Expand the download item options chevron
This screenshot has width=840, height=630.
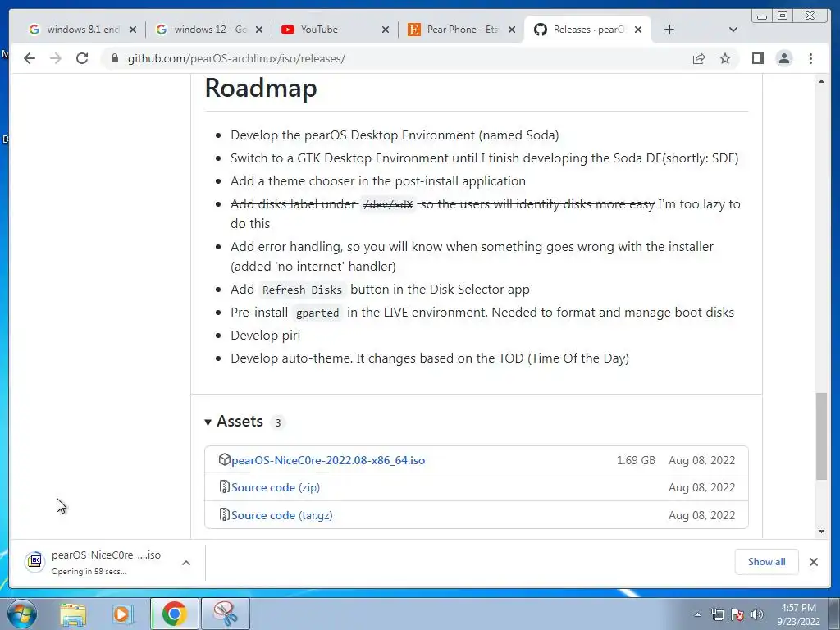click(186, 563)
